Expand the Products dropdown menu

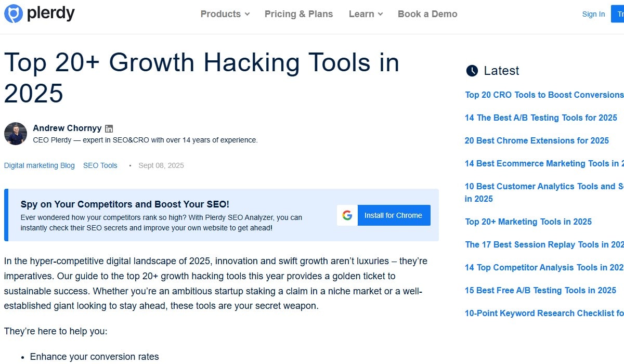pyautogui.click(x=225, y=14)
